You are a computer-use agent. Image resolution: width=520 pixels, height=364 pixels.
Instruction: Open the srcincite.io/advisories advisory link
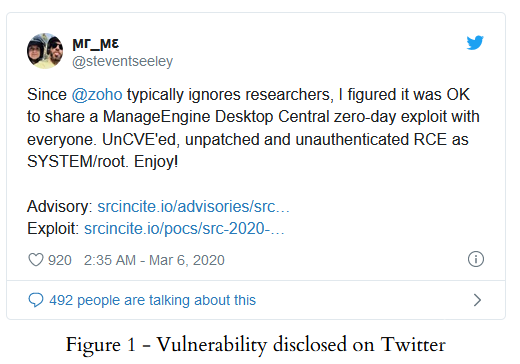pyautogui.click(x=193, y=207)
